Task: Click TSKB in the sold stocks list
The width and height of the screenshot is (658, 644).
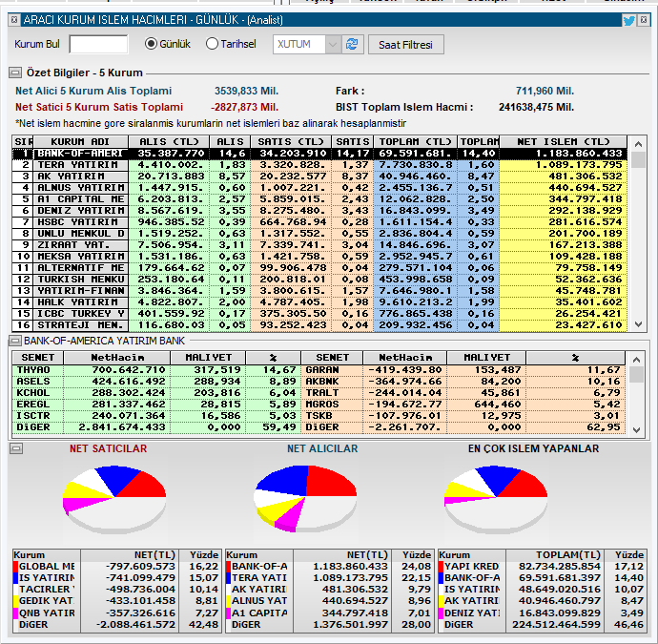Action: (x=319, y=416)
